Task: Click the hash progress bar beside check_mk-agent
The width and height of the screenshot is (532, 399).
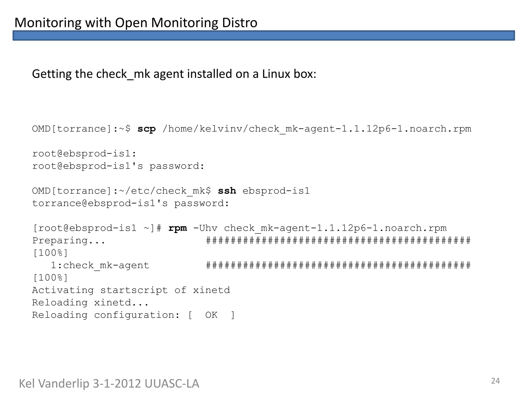Action: (x=338, y=265)
